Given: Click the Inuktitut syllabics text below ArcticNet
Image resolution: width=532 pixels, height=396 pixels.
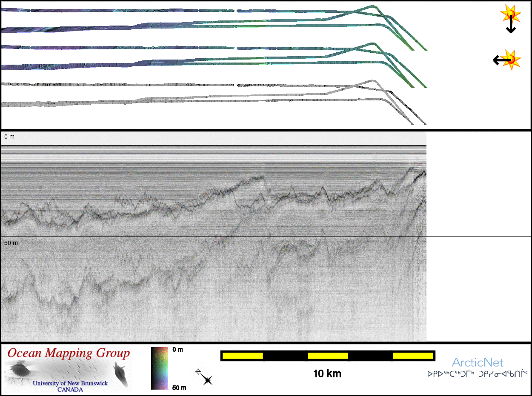Looking at the screenshot, I should pos(478,375).
